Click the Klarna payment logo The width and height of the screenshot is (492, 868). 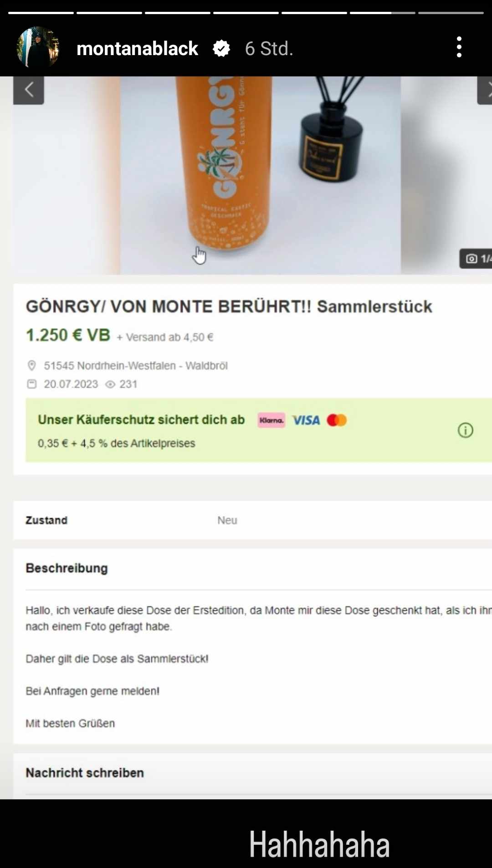tap(271, 420)
